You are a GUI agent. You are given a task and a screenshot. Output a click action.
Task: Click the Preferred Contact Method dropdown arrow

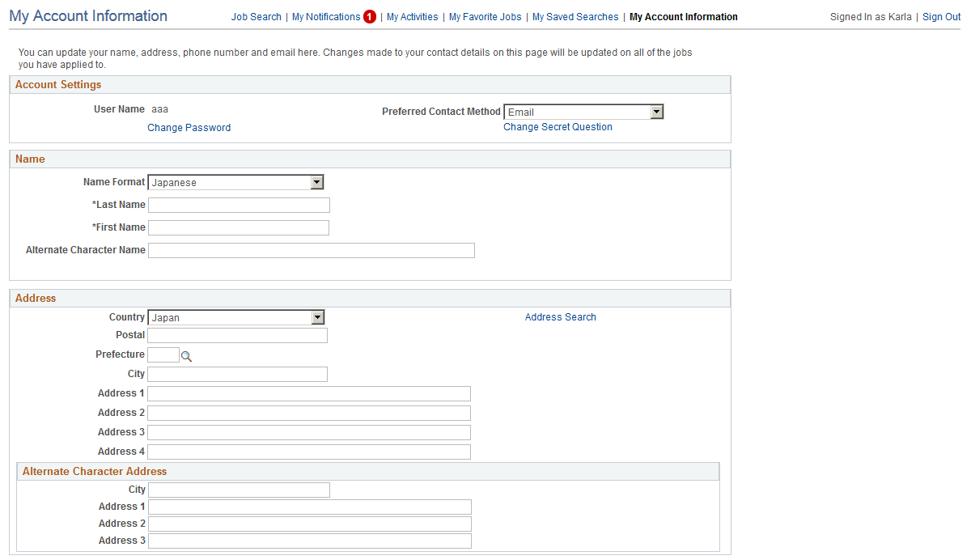(657, 112)
